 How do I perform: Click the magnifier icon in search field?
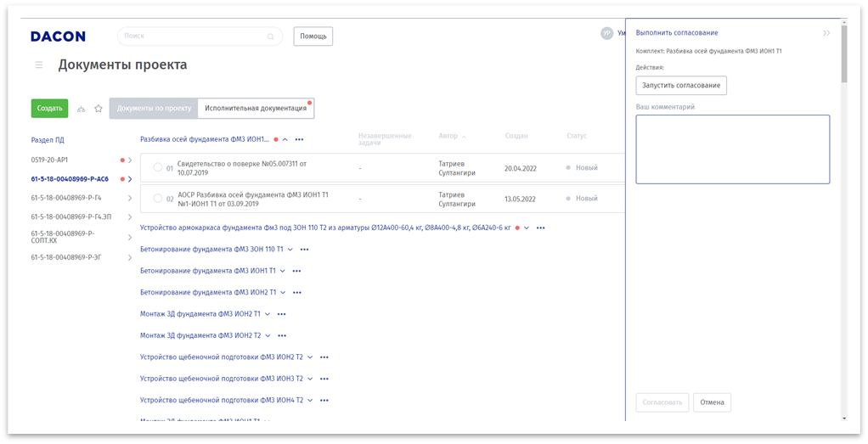tap(271, 37)
